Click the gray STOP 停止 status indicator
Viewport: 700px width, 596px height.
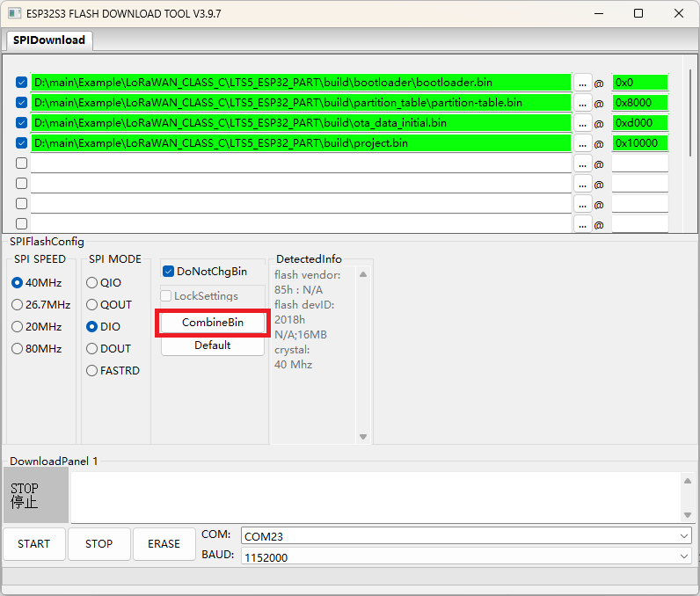36,495
